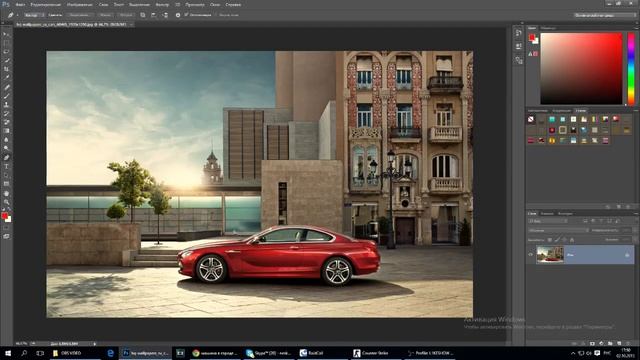This screenshot has width=640, height=360.
Task: Toggle lock transparent pixels
Action: [x=550, y=240]
